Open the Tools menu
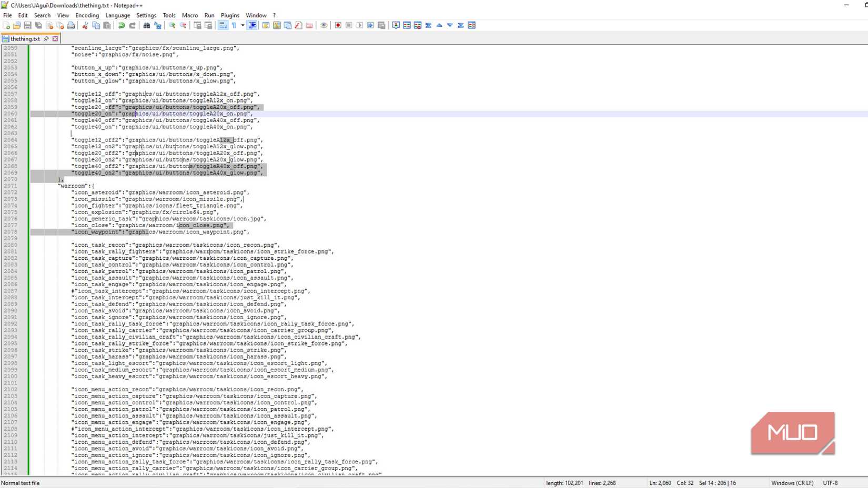The width and height of the screenshot is (868, 488). 169,15
